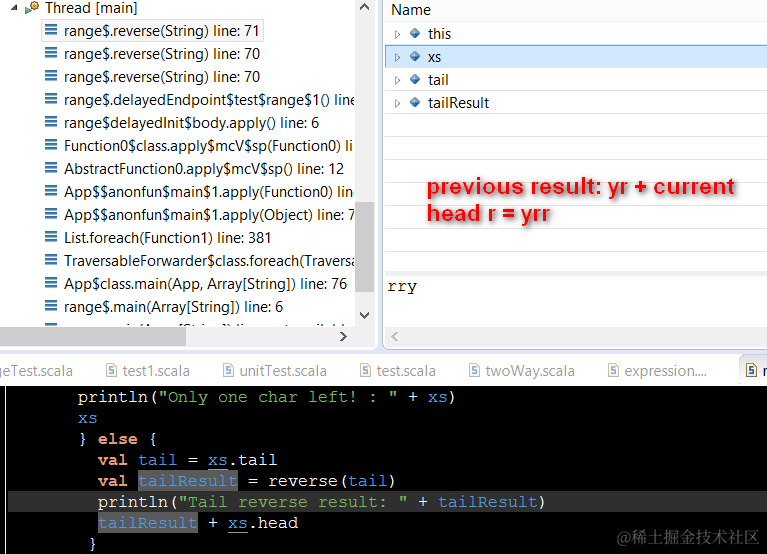Click the Thread [main] thread icon
This screenshot has height=554, width=767.
[x=32, y=7]
